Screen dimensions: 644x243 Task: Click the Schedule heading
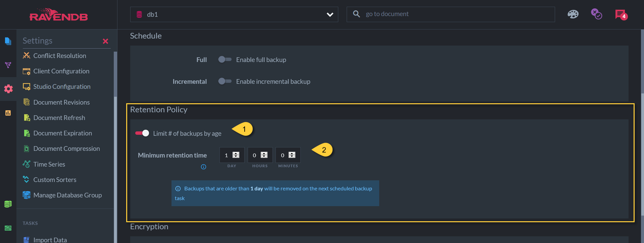point(146,36)
